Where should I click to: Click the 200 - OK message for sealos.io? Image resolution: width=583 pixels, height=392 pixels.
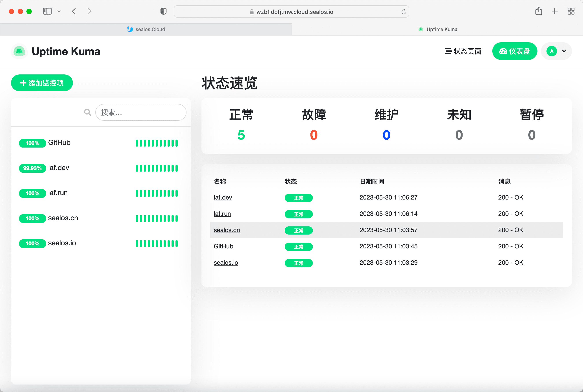coord(511,263)
